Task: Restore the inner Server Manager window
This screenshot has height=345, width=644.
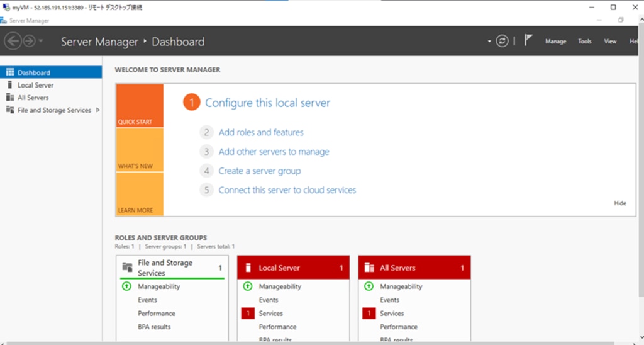Action: pyautogui.click(x=621, y=20)
